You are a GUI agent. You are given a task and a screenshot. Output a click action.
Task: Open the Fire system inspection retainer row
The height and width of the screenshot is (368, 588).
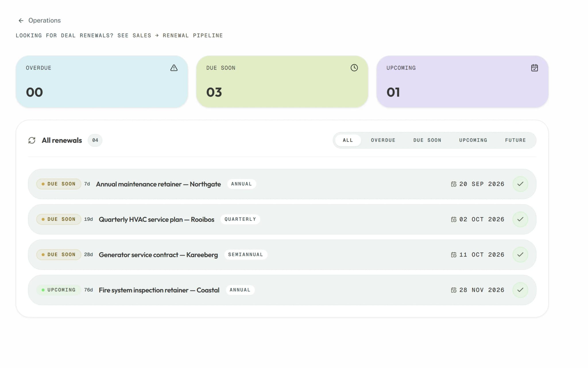click(282, 290)
